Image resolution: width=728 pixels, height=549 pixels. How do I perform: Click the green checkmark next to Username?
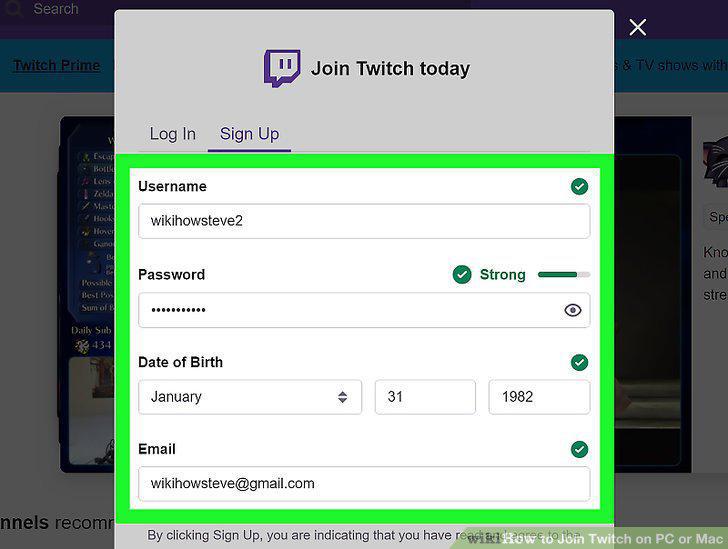[x=579, y=187]
